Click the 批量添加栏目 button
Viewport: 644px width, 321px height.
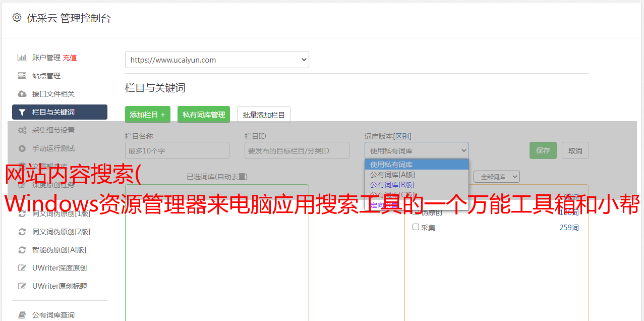click(x=264, y=115)
